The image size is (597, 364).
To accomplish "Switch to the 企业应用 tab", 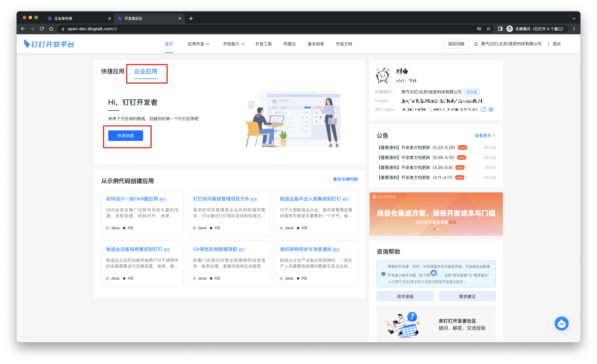I will [146, 71].
